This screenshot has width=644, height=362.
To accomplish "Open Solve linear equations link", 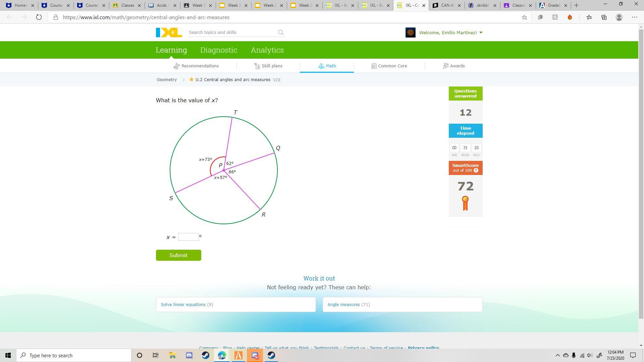I will (183, 305).
